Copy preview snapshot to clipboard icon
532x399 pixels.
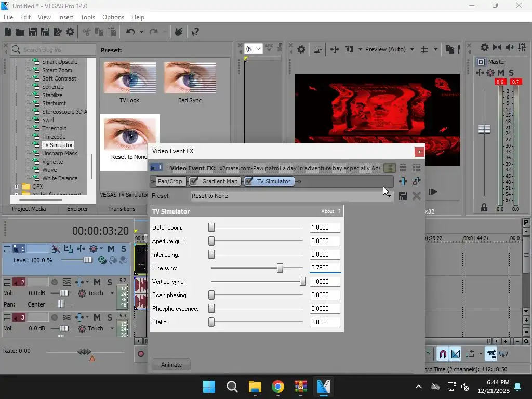coord(450,49)
